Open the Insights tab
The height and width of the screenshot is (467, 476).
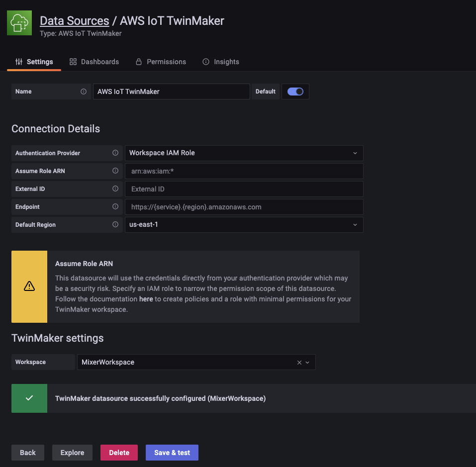click(221, 62)
